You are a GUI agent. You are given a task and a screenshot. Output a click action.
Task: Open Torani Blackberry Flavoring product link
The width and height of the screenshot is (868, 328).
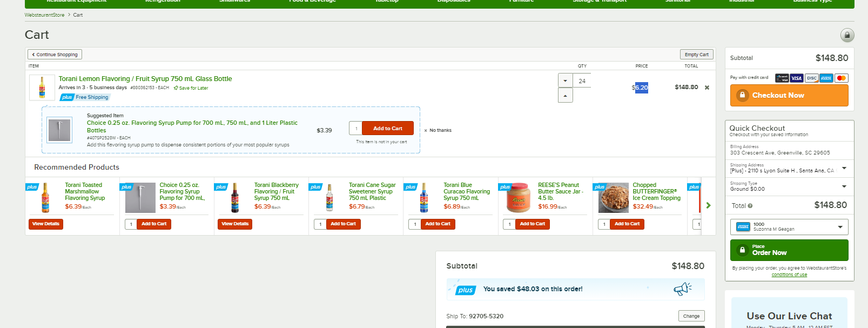[x=276, y=191]
